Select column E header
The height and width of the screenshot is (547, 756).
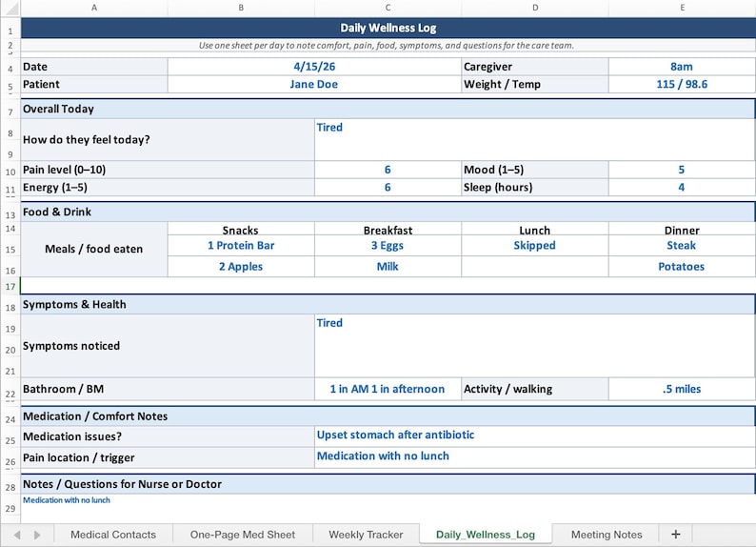(x=683, y=8)
